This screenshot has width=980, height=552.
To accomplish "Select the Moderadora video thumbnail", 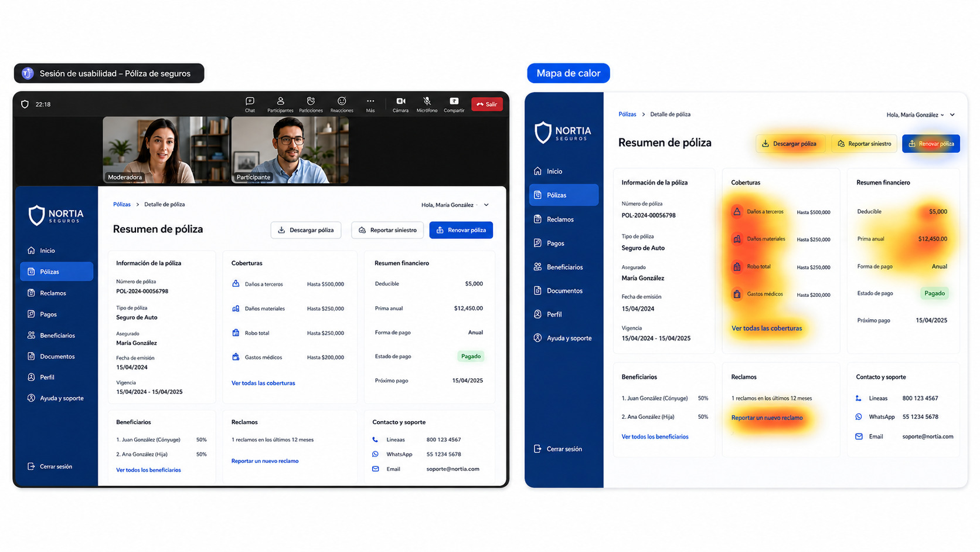I will (x=166, y=150).
